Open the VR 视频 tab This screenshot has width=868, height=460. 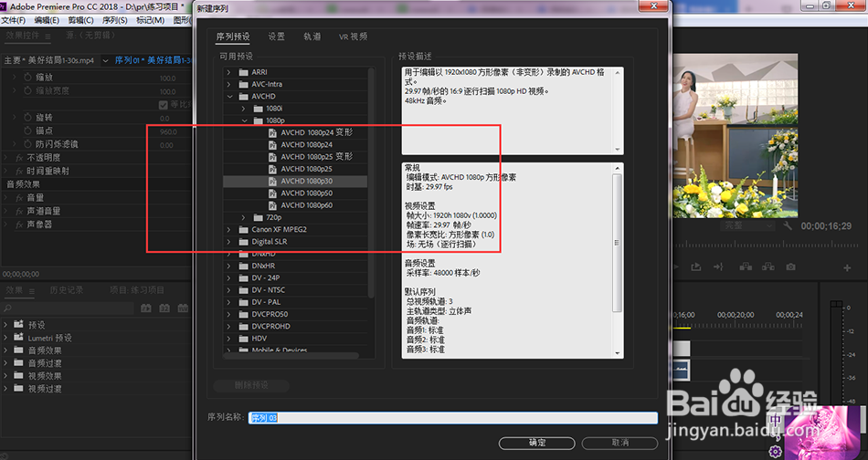pyautogui.click(x=354, y=37)
